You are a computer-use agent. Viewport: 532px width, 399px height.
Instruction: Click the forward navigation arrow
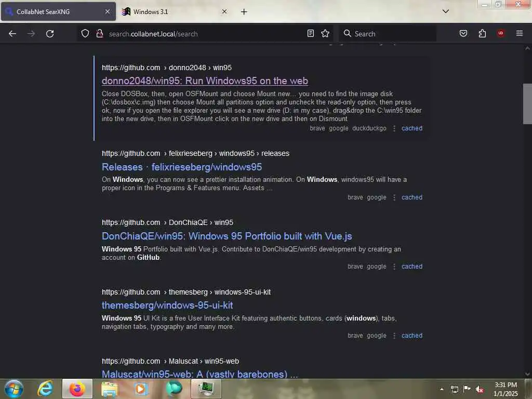pyautogui.click(x=31, y=34)
